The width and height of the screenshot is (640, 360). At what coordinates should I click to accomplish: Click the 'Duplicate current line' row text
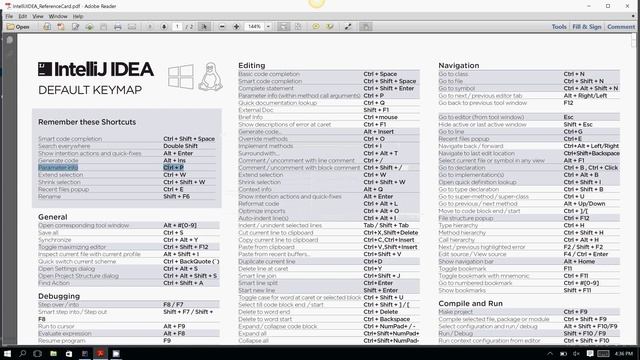point(267,261)
